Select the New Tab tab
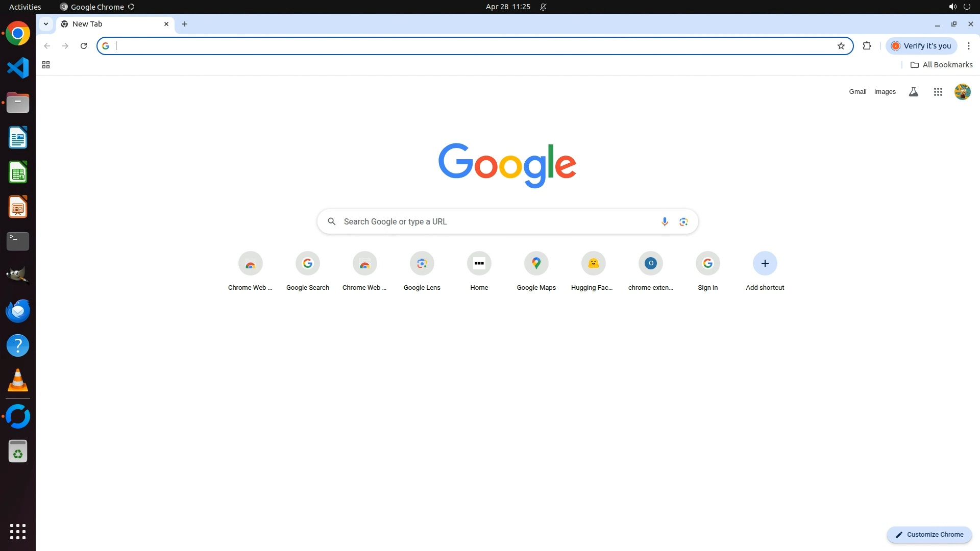The image size is (980, 551). (110, 24)
